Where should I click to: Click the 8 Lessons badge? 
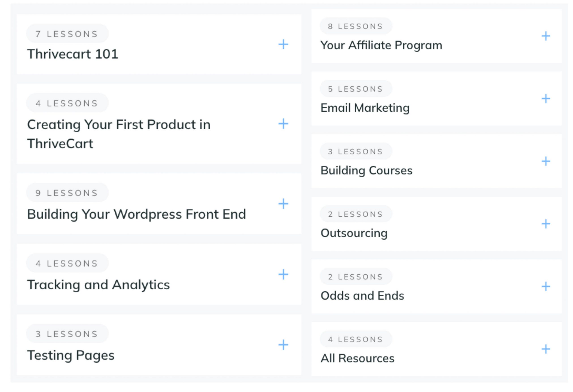point(355,26)
